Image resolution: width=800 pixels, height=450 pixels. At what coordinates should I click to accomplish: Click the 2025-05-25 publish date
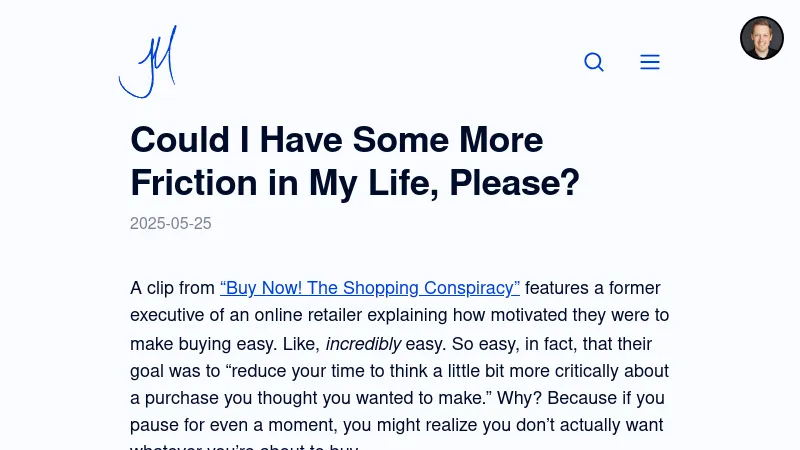click(171, 223)
